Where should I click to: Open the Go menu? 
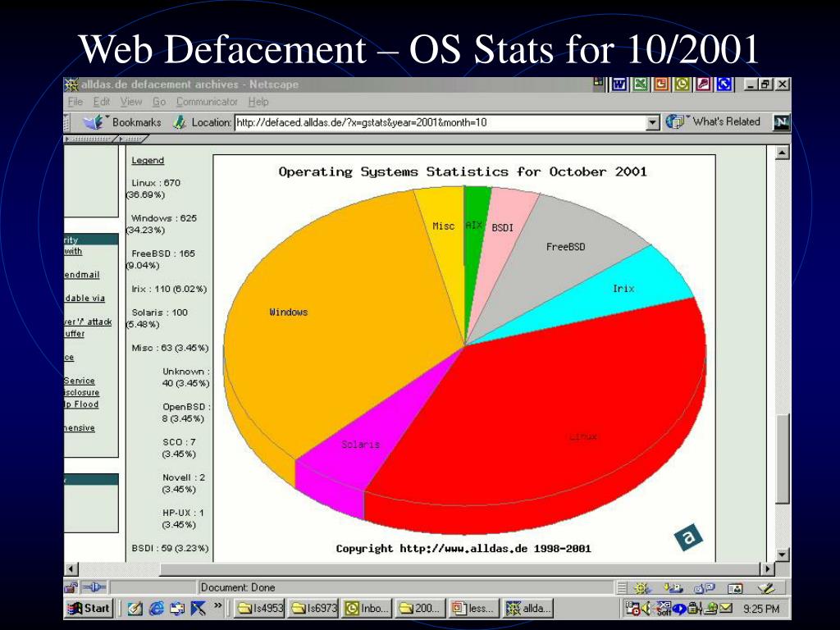tap(159, 102)
